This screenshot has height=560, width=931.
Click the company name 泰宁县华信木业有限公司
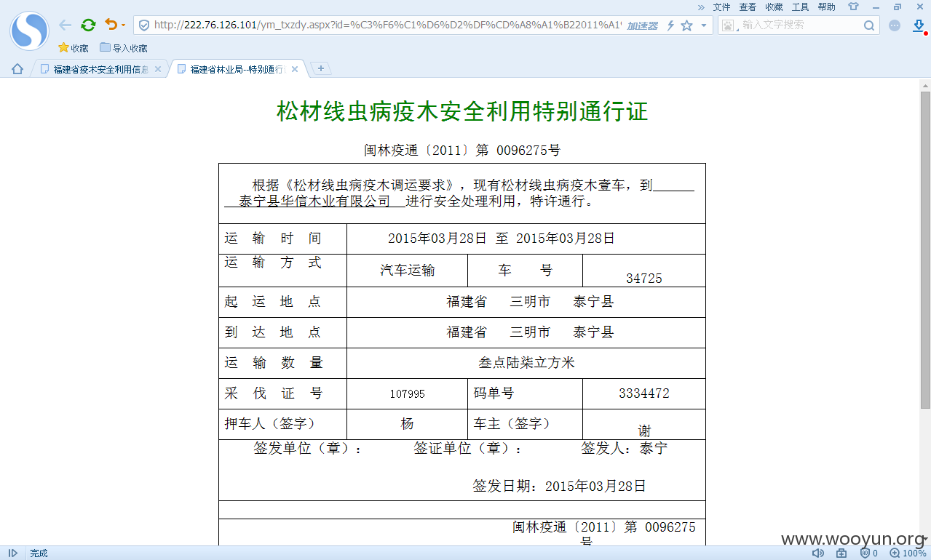(x=314, y=201)
